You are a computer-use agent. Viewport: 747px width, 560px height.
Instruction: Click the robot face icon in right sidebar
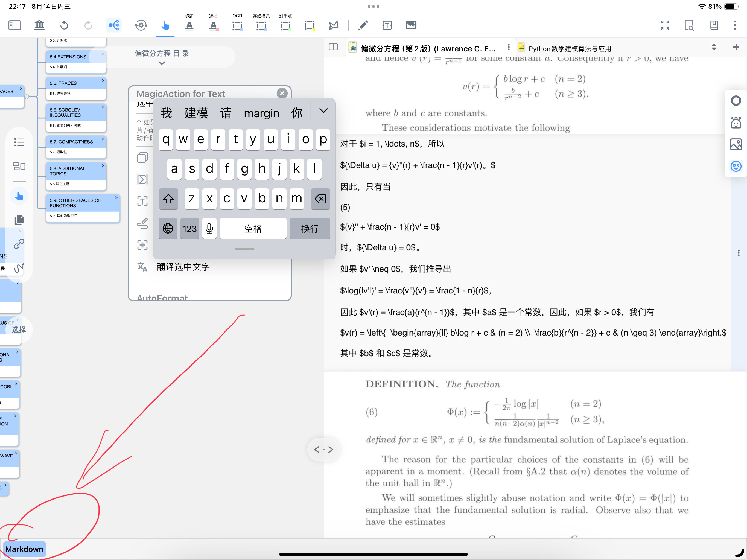736,122
